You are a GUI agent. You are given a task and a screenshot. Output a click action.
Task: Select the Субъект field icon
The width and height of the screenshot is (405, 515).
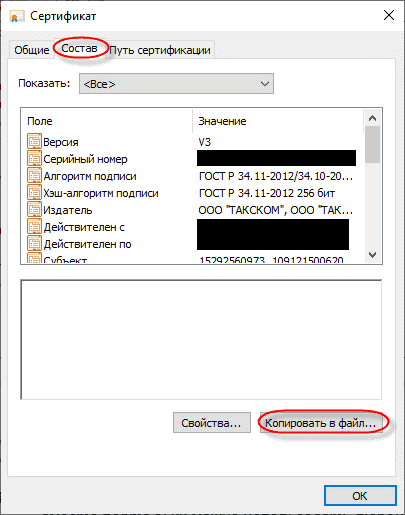pos(34,258)
